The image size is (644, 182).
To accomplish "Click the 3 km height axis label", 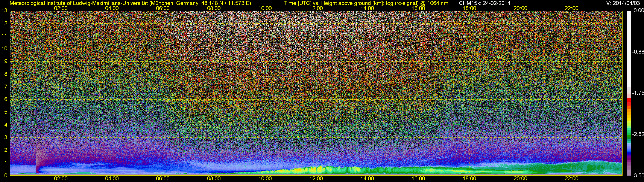I will tap(6, 137).
